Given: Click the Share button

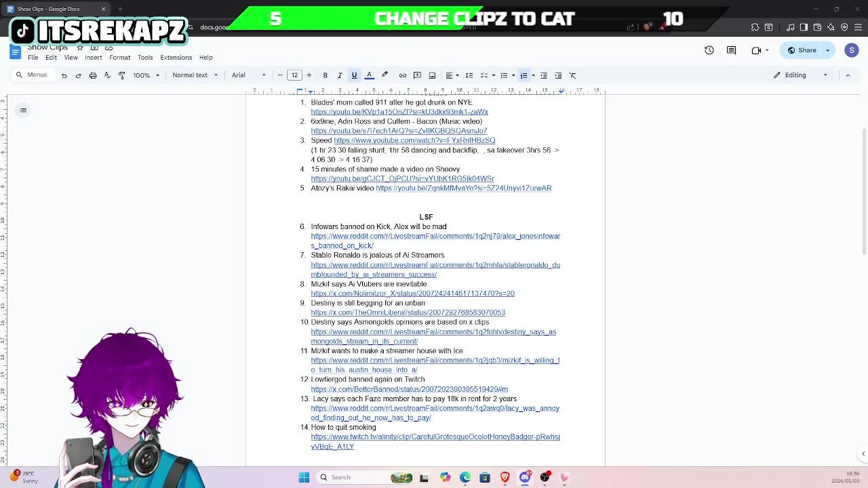Looking at the screenshot, I should click(x=802, y=50).
